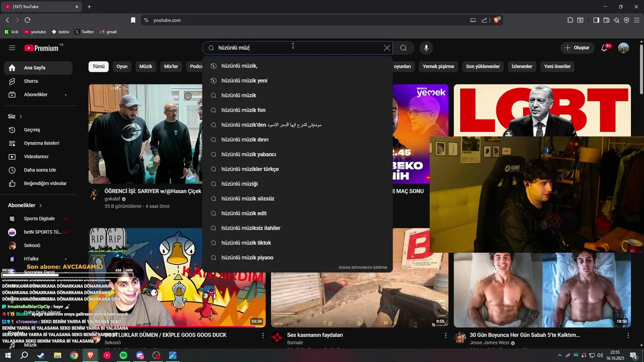644x362 pixels.
Task: Open SekooG channel in sidebar
Action: 38,245
